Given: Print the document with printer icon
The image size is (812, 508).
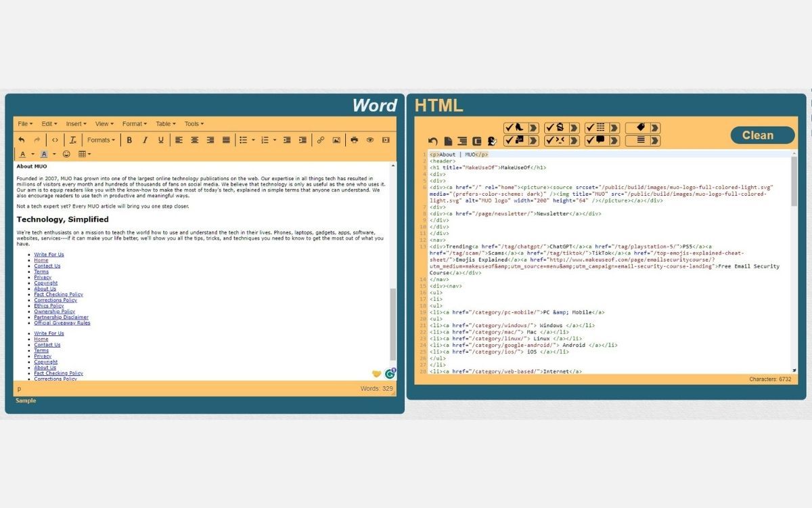Looking at the screenshot, I should click(354, 140).
